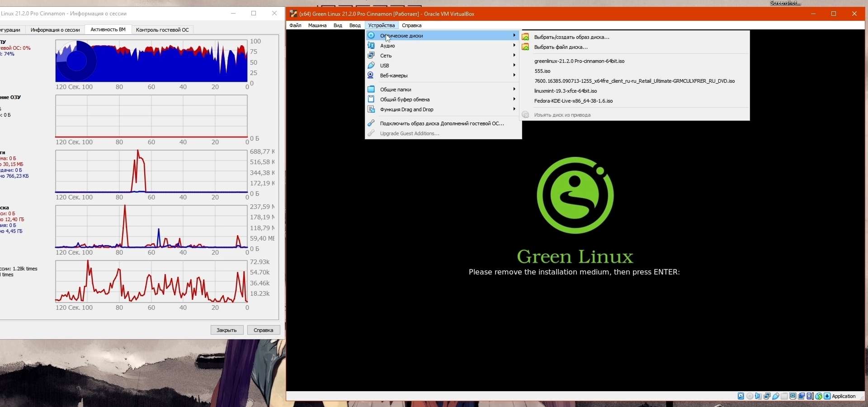This screenshot has height=407, width=868.
Task: Click the CPU load pie chart
Action: coord(76,61)
